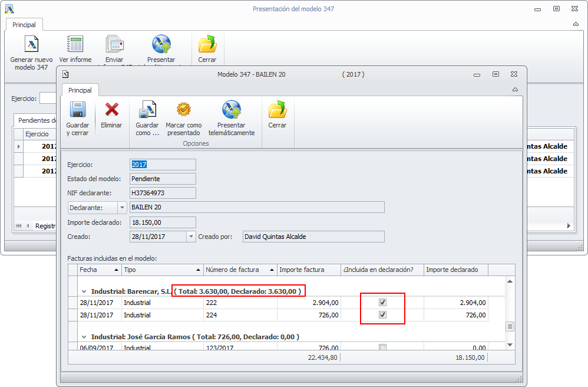Toggle inclusion checkbox for invoice 224
This screenshot has height=387, width=588.
coord(382,315)
